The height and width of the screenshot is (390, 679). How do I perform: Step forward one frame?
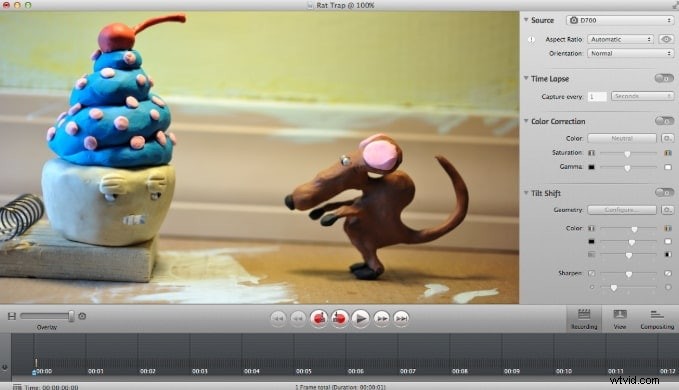[x=382, y=319]
